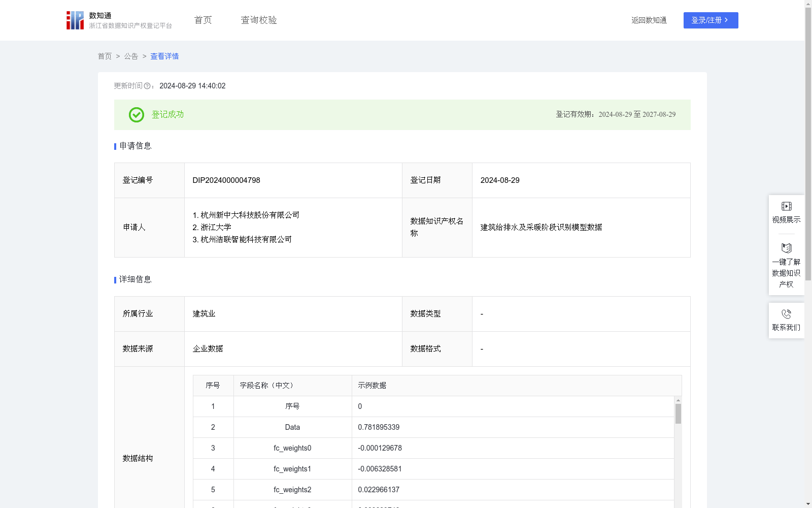The height and width of the screenshot is (508, 812).
Task: Click the 申请信息 section heading
Action: click(136, 146)
